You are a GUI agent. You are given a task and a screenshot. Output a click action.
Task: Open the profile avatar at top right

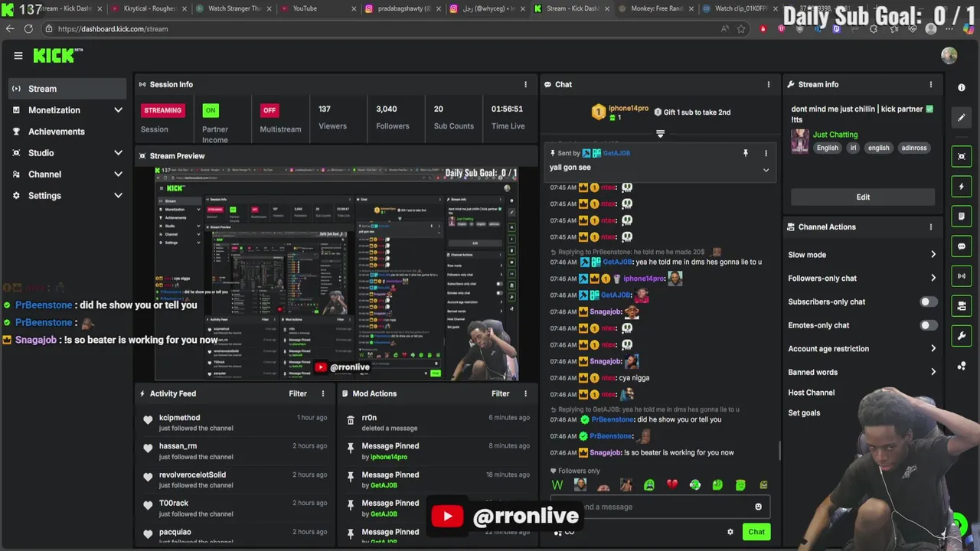click(949, 55)
